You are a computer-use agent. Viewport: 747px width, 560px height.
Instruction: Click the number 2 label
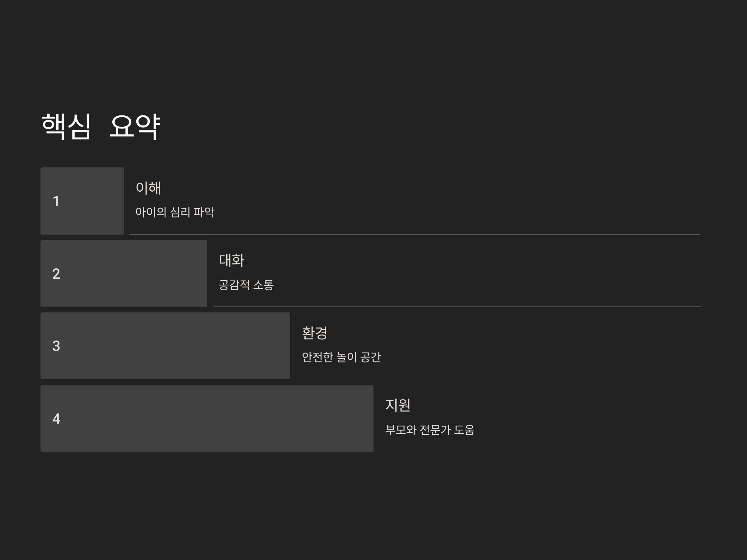click(x=56, y=274)
